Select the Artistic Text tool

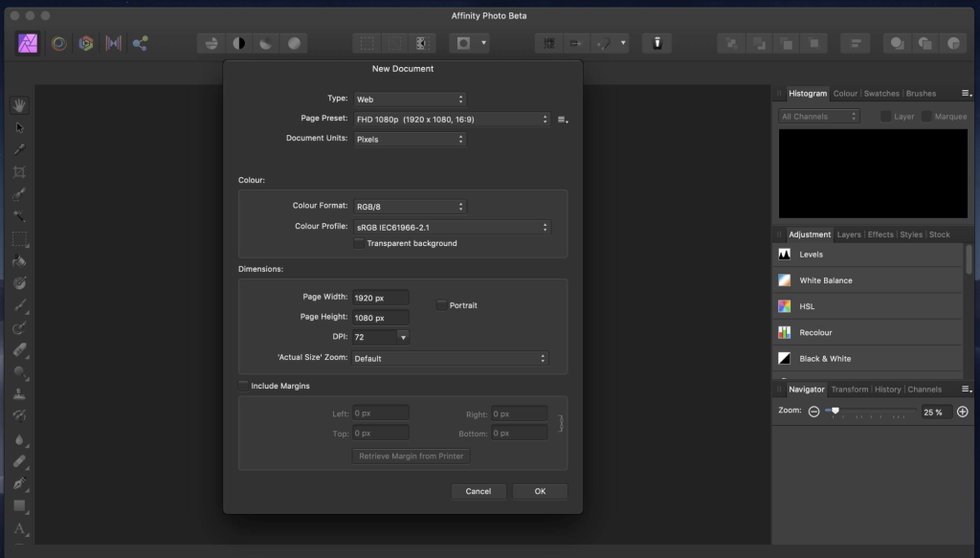pos(19,528)
